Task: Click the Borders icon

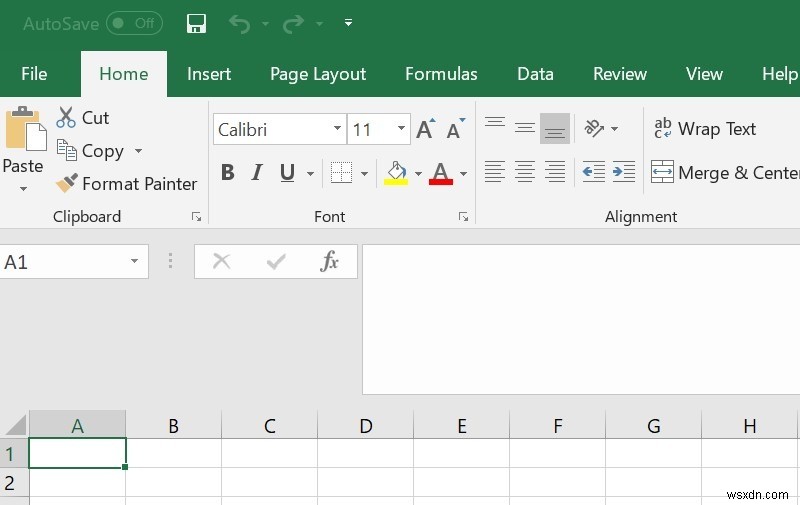Action: (x=341, y=172)
